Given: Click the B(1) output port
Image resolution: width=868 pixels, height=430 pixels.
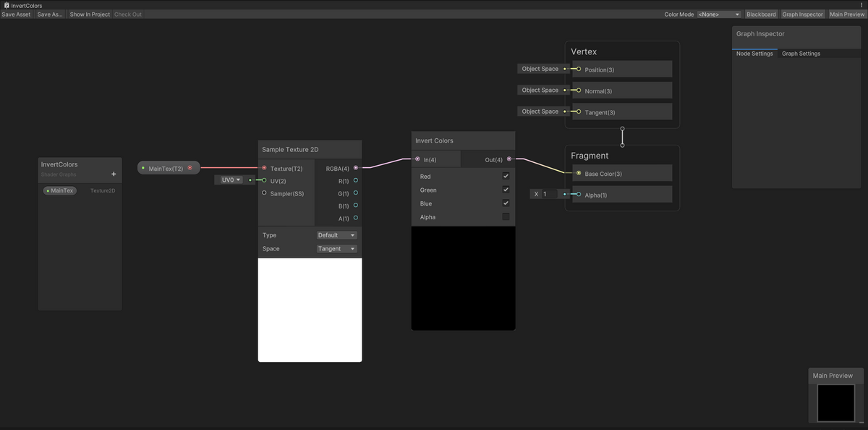Looking at the screenshot, I should (x=356, y=206).
